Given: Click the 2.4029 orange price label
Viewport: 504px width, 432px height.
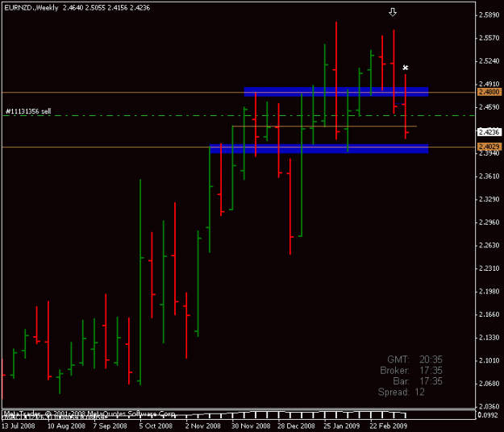Looking at the screenshot, I should point(489,147).
